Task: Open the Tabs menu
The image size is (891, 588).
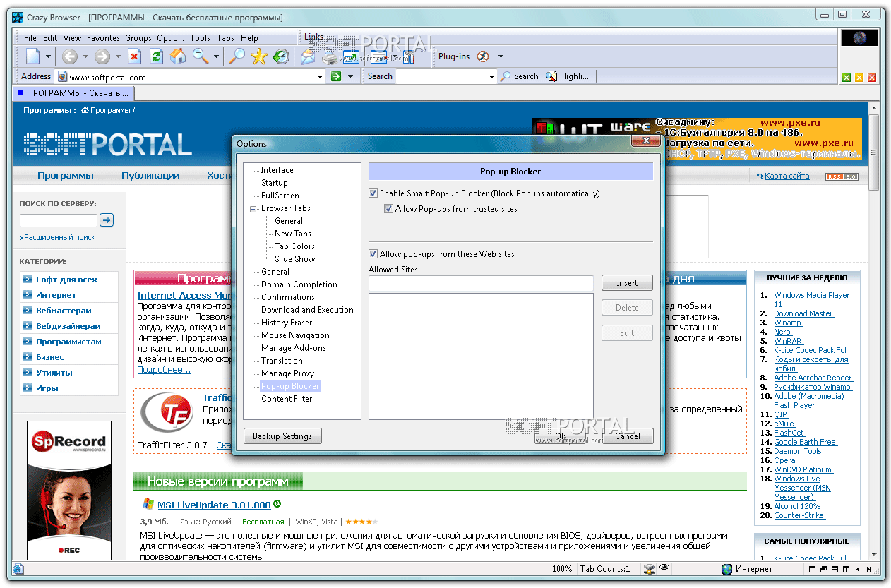Action: 225,38
